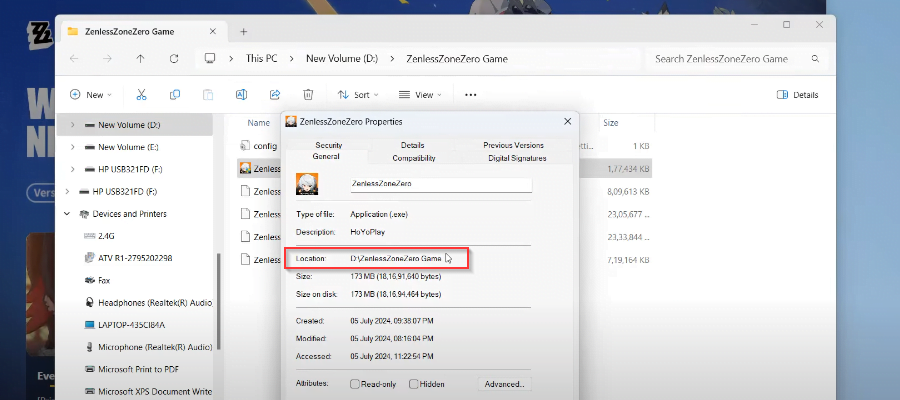
Task: Switch to the General tab
Action: [326, 156]
